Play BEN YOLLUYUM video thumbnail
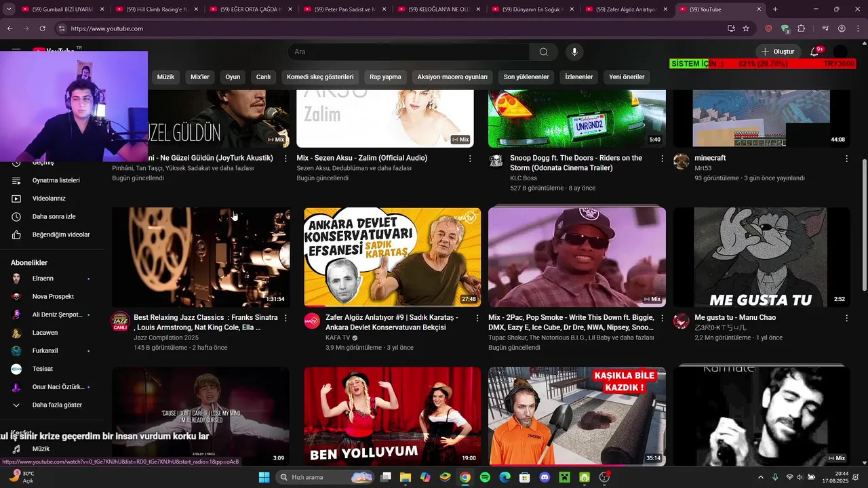 (x=393, y=416)
